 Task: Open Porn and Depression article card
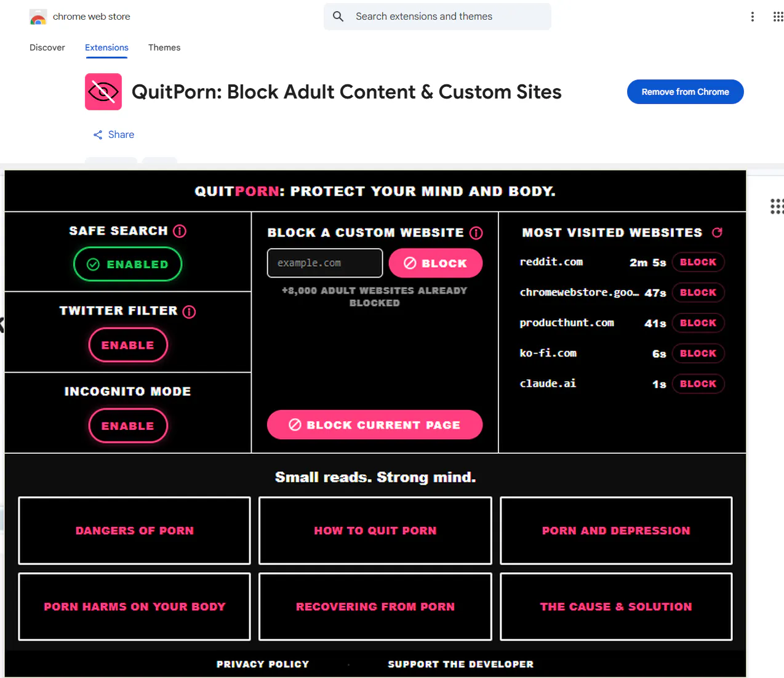[616, 531]
